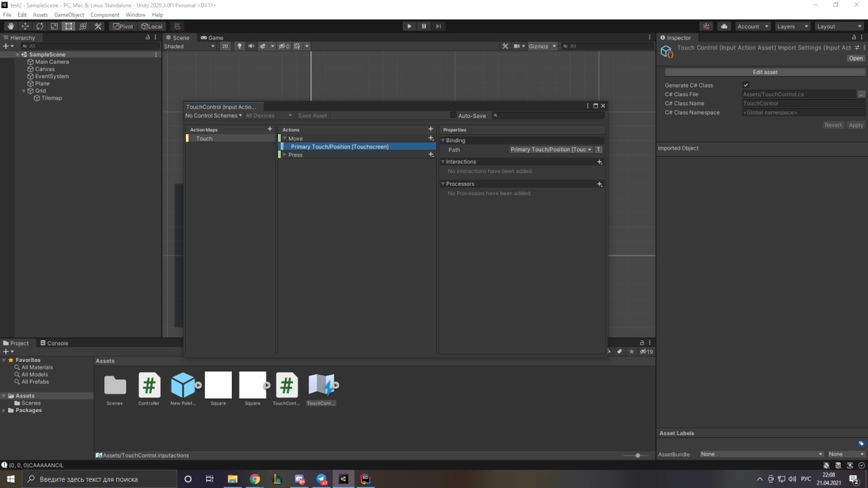Add an interaction with the plus icon
Image resolution: width=868 pixels, height=488 pixels.
pos(599,162)
